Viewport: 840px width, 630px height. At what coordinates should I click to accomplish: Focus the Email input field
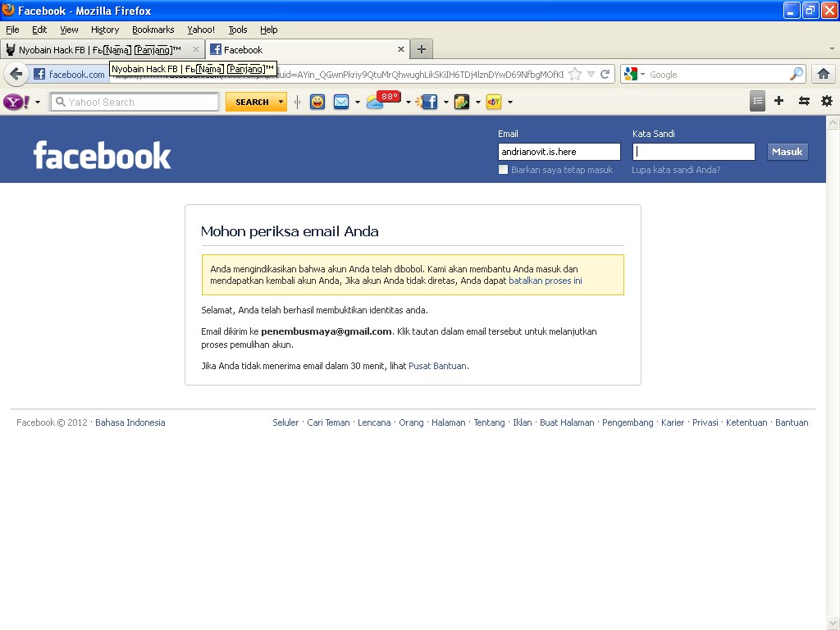pos(559,152)
